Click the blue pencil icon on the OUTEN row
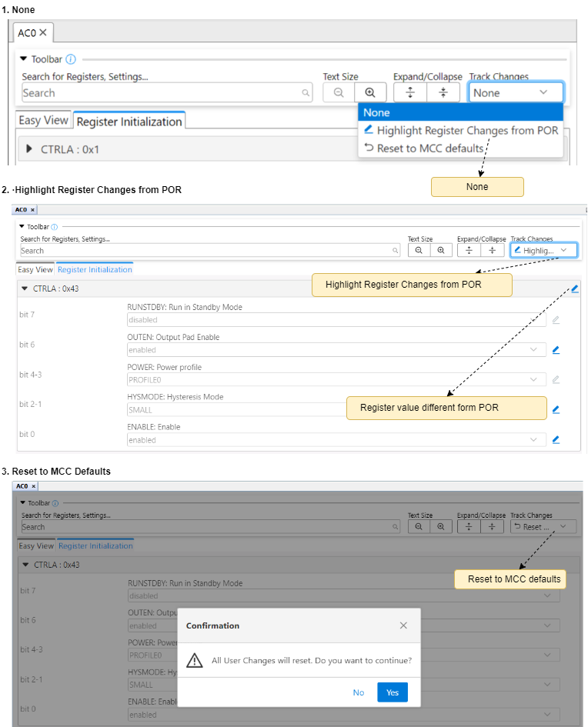Viewport: 588px width, 727px height. 556,349
